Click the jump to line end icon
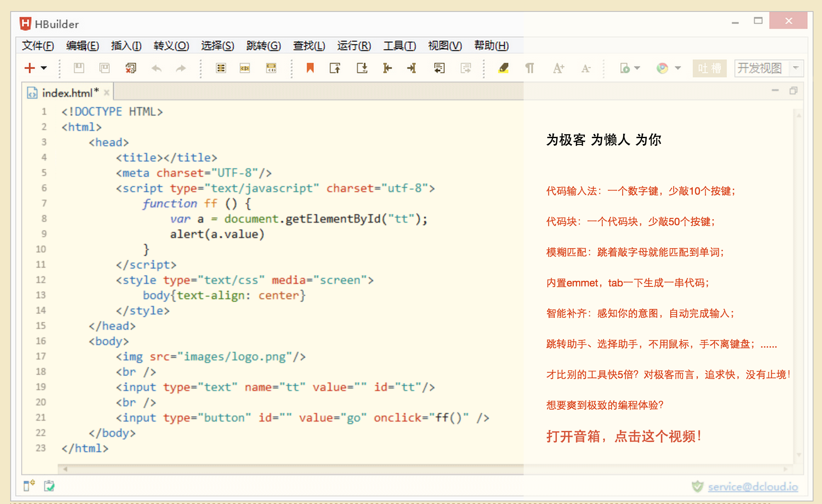This screenshot has width=822, height=504. [x=411, y=68]
